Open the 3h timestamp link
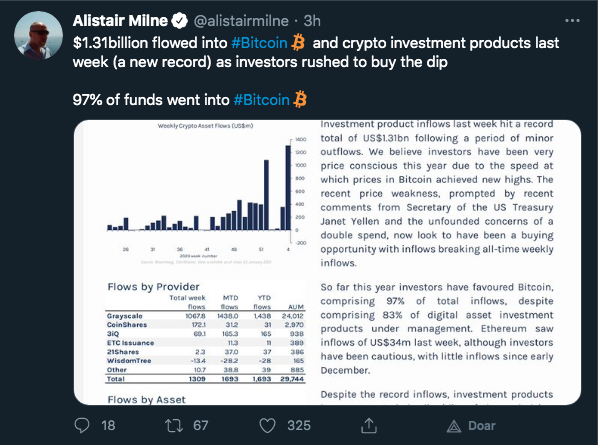This screenshot has height=445, width=598. [312, 21]
